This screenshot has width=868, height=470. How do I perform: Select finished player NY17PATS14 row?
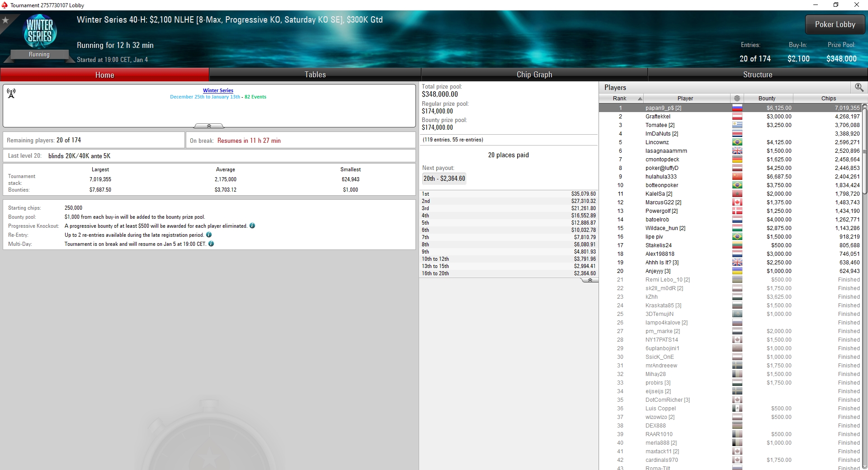click(x=731, y=340)
